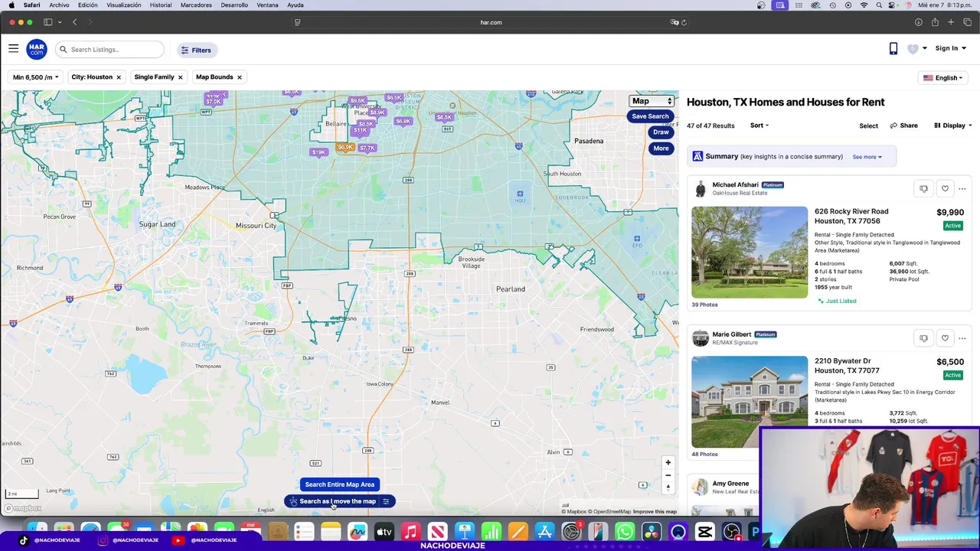Click the $11K map price marker
Screen dimensions: 980x551
tap(360, 130)
